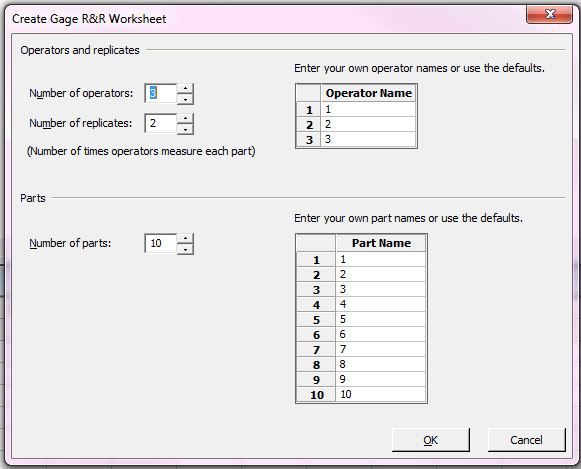Increase number of replicates with up arrow
Screen dimensions: 581x469
pos(185,118)
